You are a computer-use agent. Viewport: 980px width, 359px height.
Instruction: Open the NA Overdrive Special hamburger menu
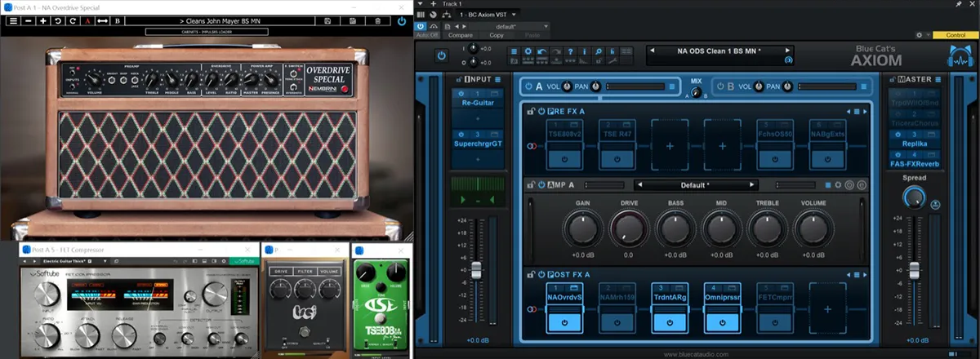[14, 20]
